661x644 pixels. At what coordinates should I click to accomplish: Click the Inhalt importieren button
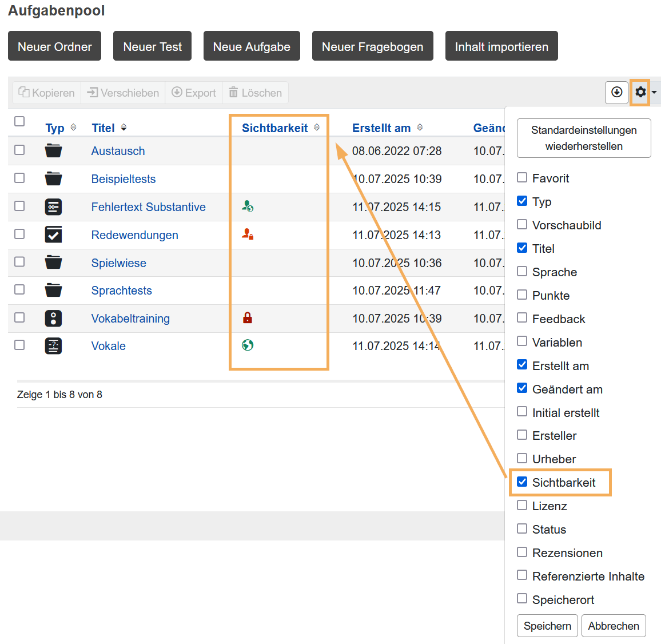pos(501,46)
